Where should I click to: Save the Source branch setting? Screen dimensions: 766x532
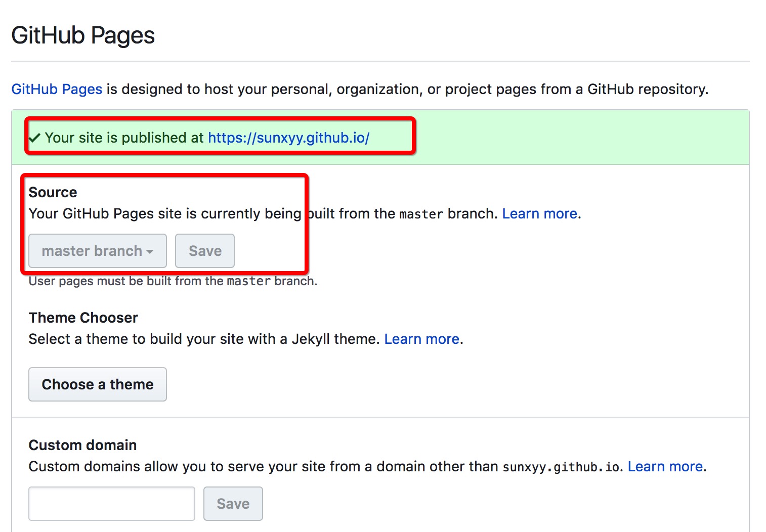click(204, 251)
